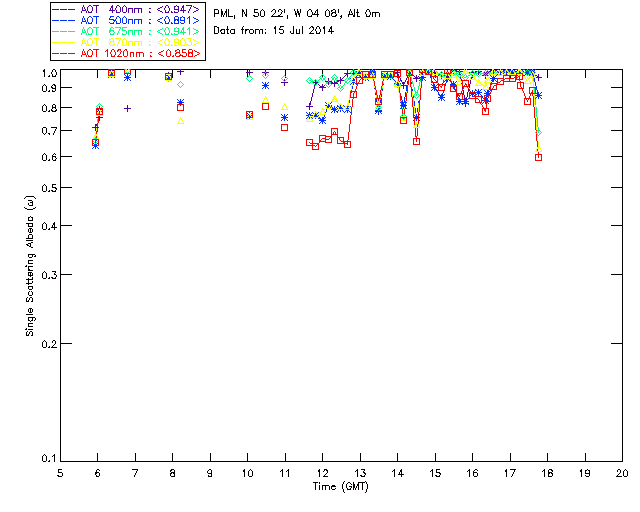This screenshot has height=512, width=640.
Task: Click the AOT 1020nm legend entry
Action: [127, 53]
